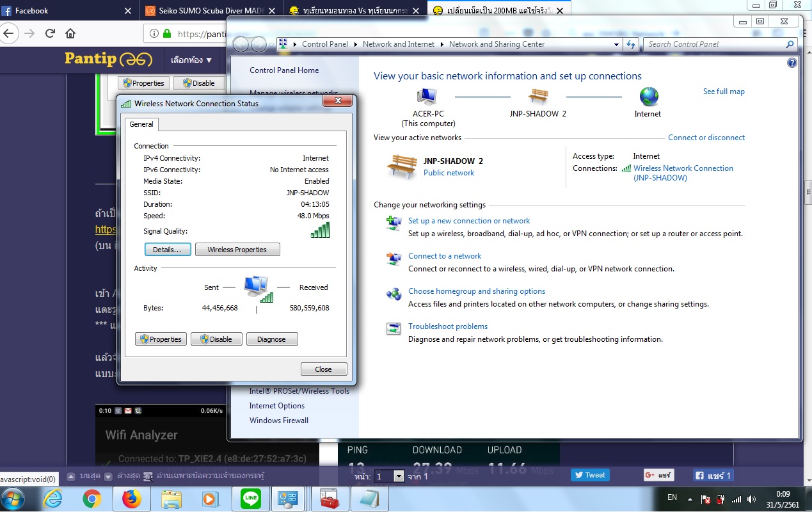Open the red toolbox taskbar icon
The width and height of the screenshot is (812, 514).
tap(329, 499)
